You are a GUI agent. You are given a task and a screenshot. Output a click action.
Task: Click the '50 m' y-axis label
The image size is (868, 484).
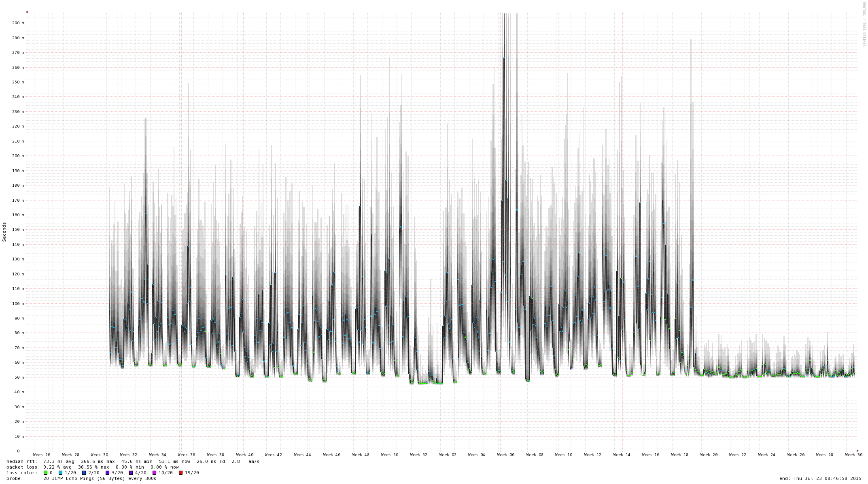19,377
